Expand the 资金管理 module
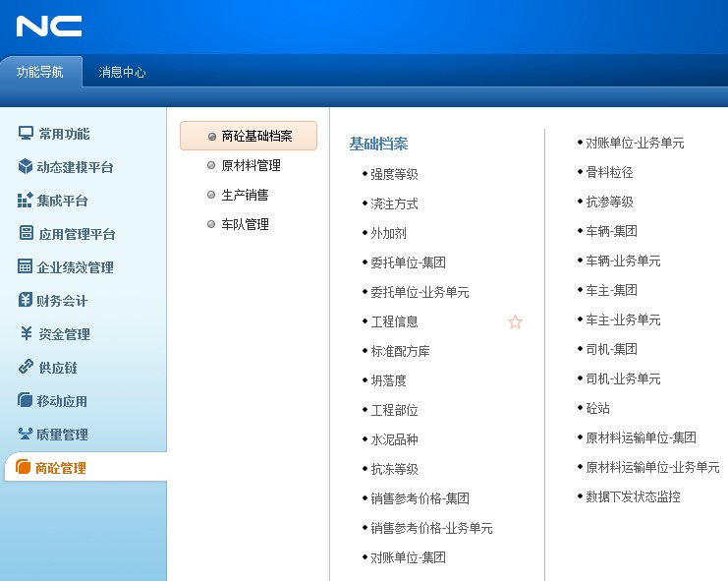This screenshot has height=581, width=728. point(64,334)
